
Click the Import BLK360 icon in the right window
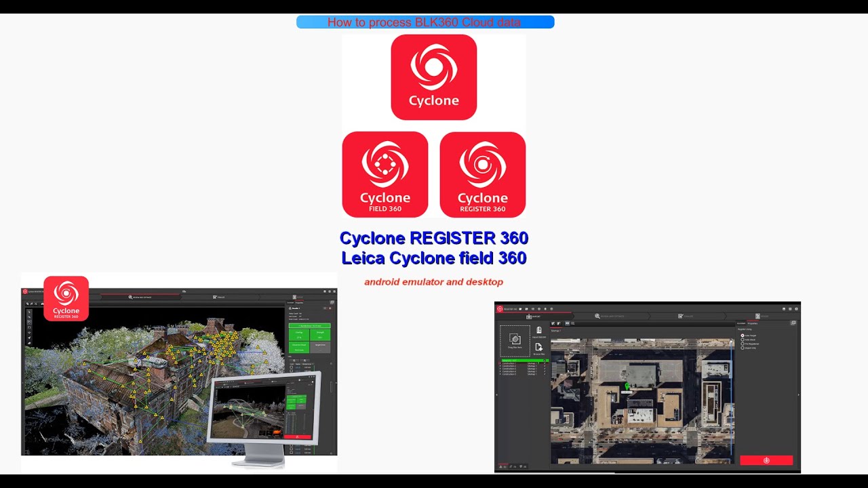click(539, 331)
